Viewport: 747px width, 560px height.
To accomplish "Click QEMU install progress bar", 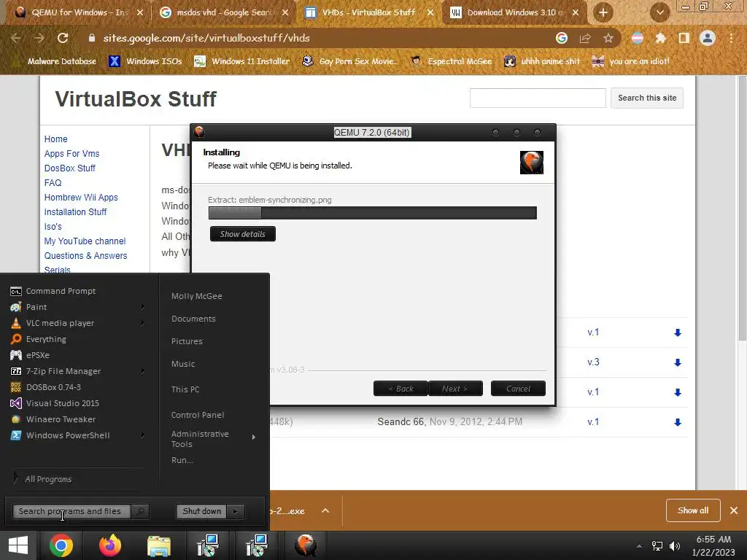I will point(373,213).
